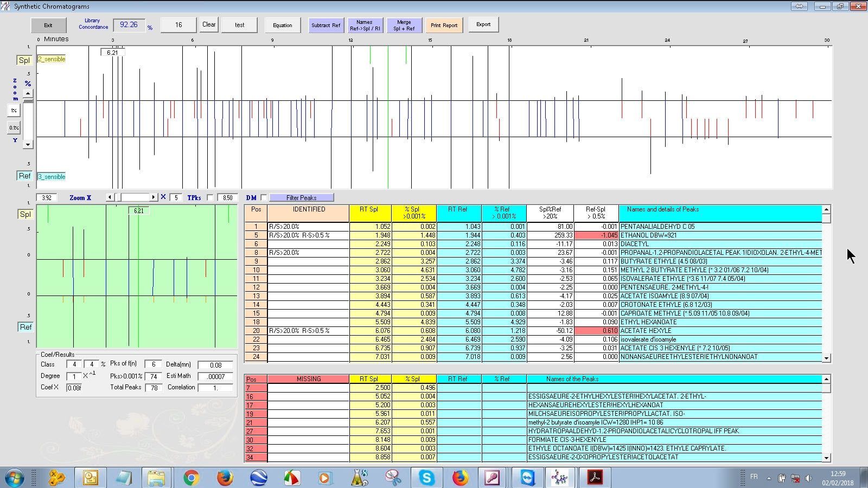Screen dimensions: 868x488
Task: Click Zoom Y scrollbar down arrow
Action: (28, 144)
